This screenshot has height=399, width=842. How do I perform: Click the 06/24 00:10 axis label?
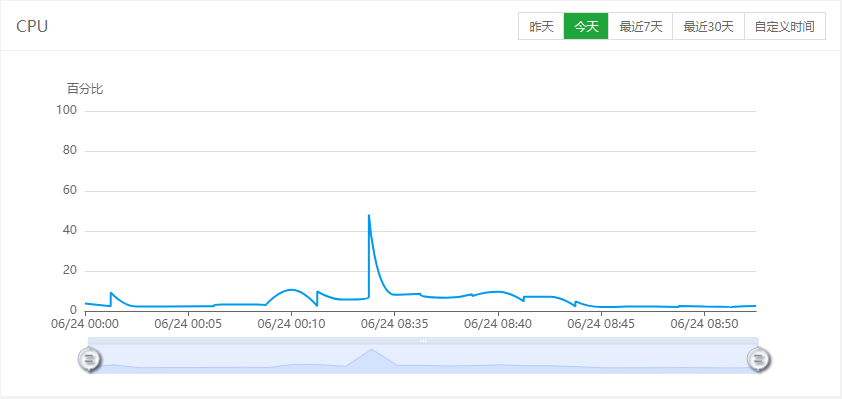point(292,324)
